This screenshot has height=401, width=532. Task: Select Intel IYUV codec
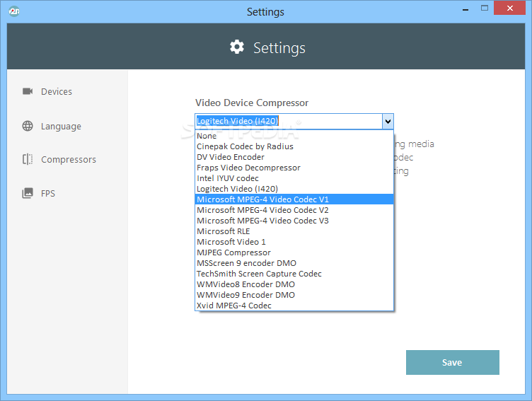point(294,178)
